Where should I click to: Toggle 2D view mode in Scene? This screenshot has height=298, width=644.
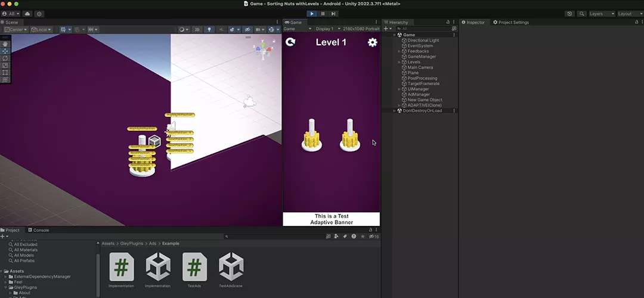tap(197, 29)
